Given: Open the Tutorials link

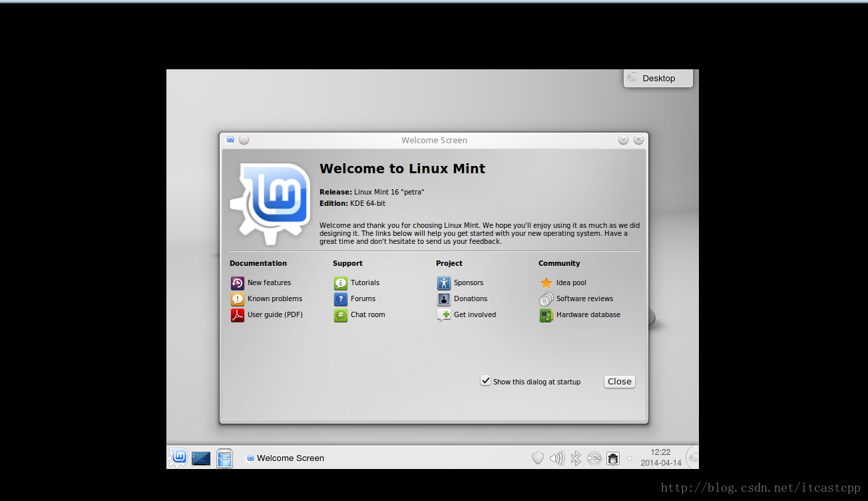Looking at the screenshot, I should (x=365, y=282).
